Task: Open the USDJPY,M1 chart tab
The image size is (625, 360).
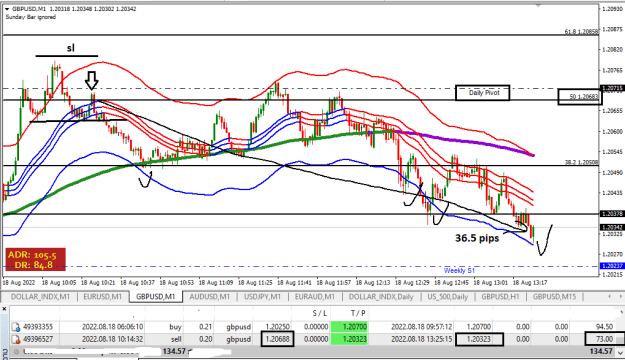Action: coord(262,297)
